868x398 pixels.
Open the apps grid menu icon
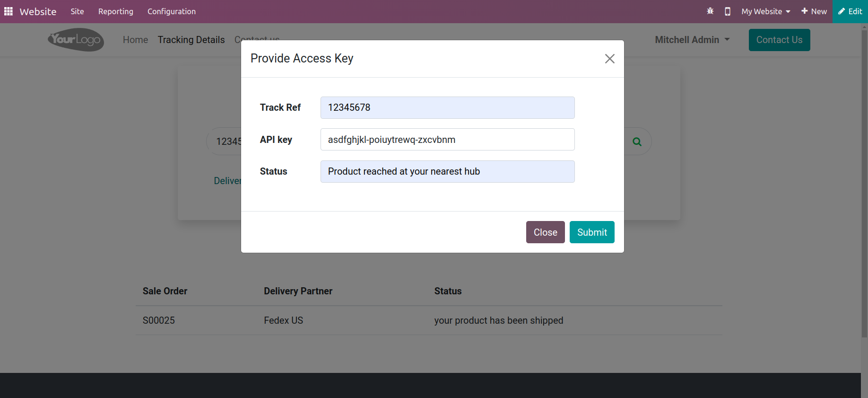click(x=9, y=11)
